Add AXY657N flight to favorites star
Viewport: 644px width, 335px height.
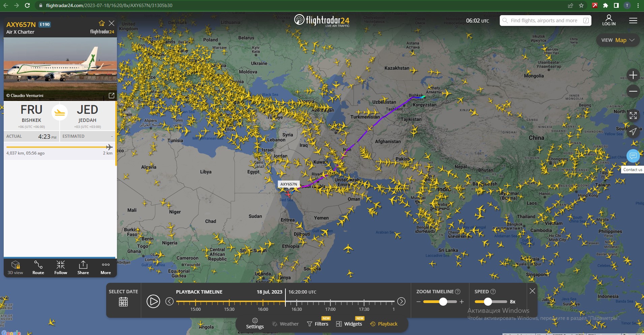tap(101, 23)
